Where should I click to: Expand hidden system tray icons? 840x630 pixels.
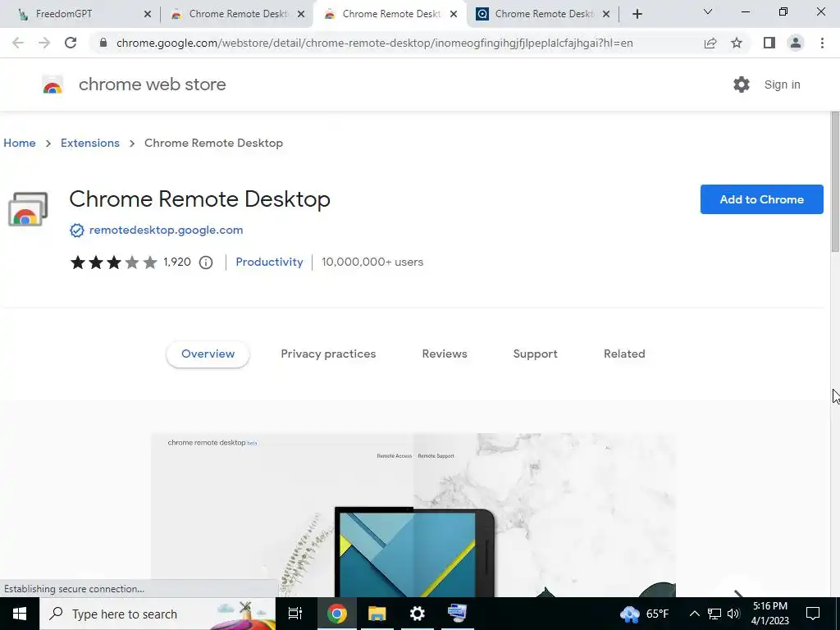click(694, 614)
